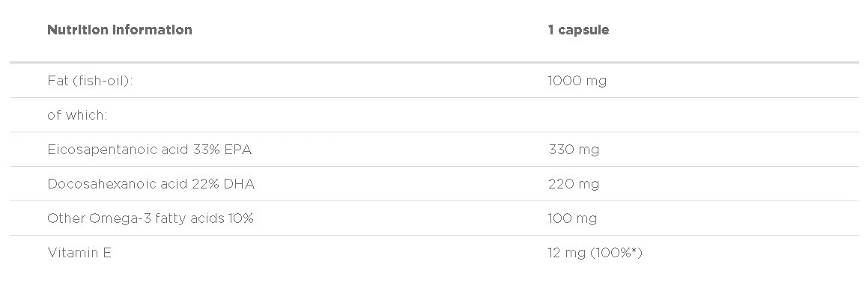This screenshot has width=868, height=282.
Task: Click the '22%' text in DHA row
Action: pyautogui.click(x=205, y=183)
